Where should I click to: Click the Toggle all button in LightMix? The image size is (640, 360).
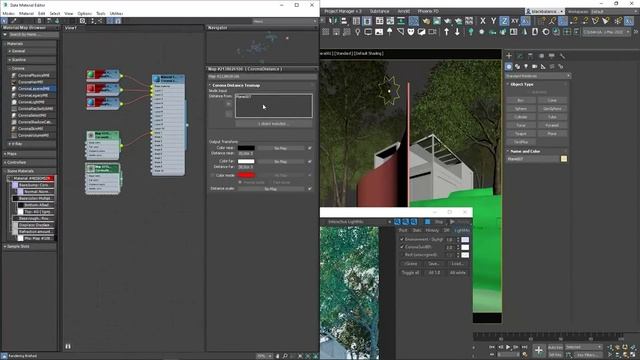point(411,272)
